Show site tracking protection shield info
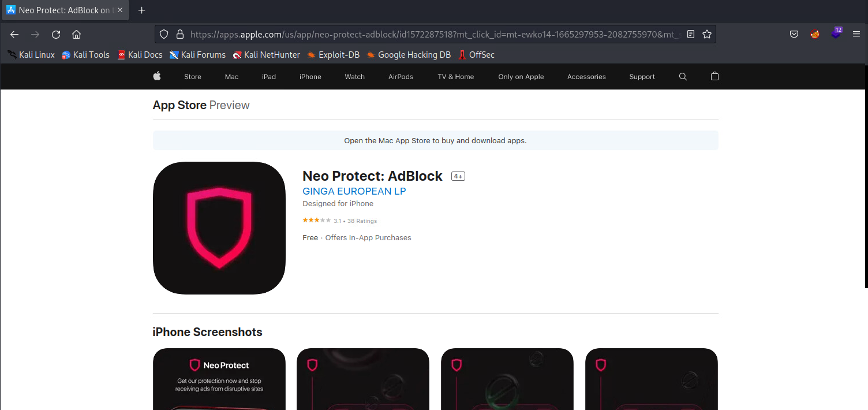This screenshot has width=868, height=410. click(164, 34)
